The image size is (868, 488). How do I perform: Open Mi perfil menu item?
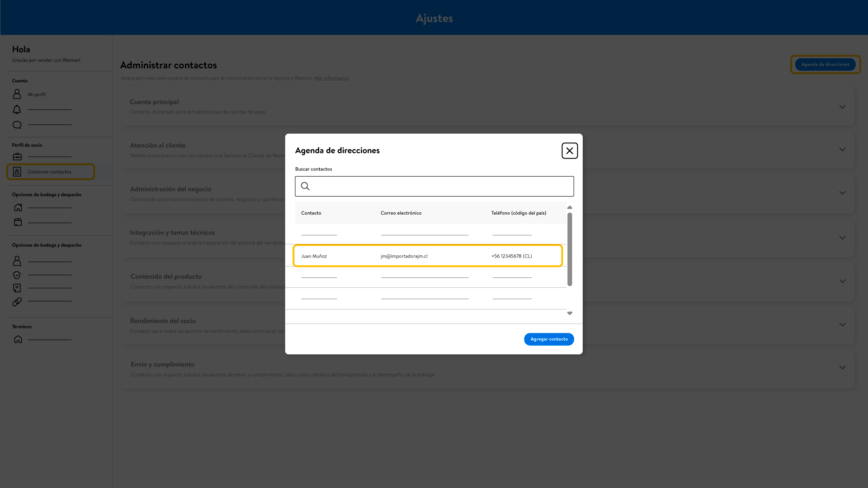[x=37, y=94]
